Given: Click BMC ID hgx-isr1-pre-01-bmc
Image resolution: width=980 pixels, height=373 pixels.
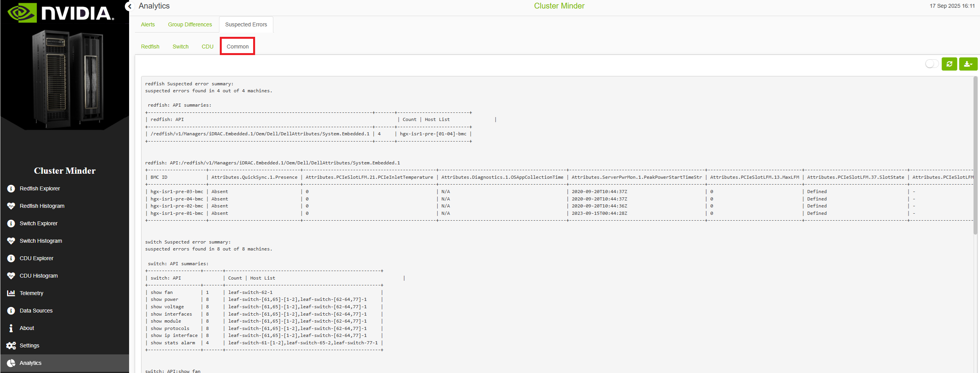Looking at the screenshot, I should point(177,213).
